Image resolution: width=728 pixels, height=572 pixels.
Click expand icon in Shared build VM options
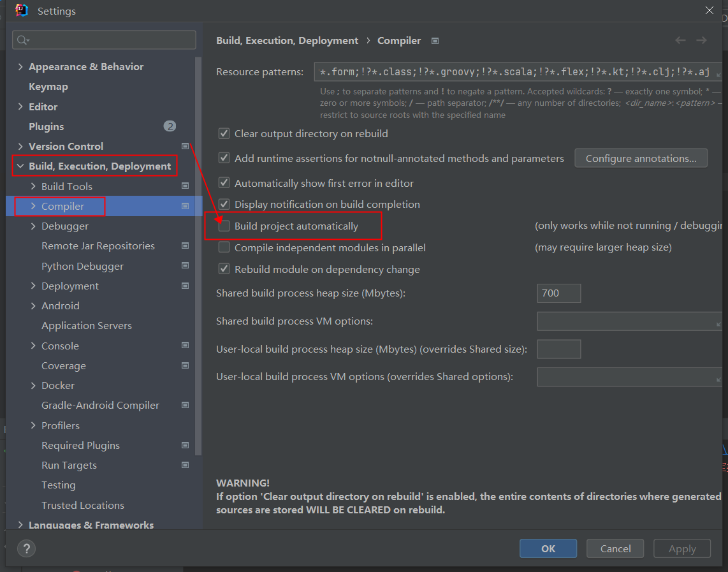tap(718, 323)
